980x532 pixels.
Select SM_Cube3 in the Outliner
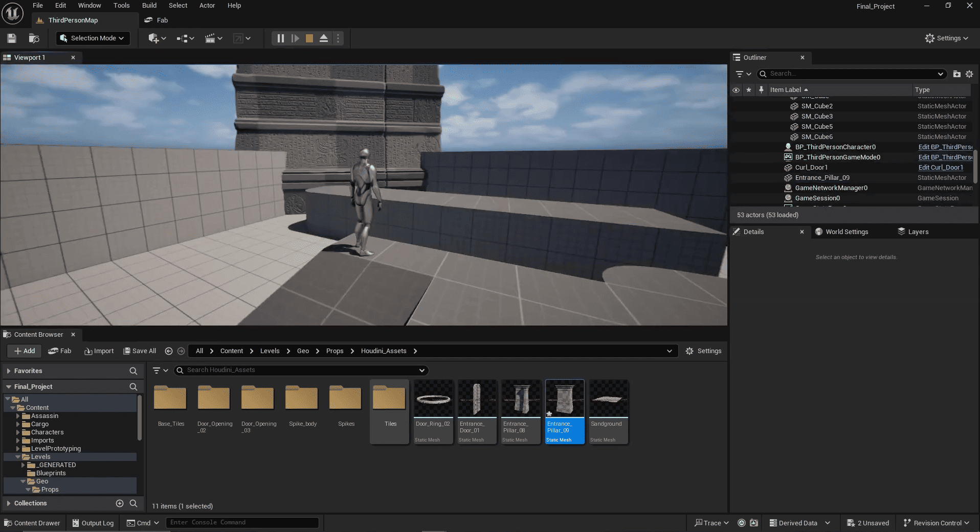pos(816,117)
